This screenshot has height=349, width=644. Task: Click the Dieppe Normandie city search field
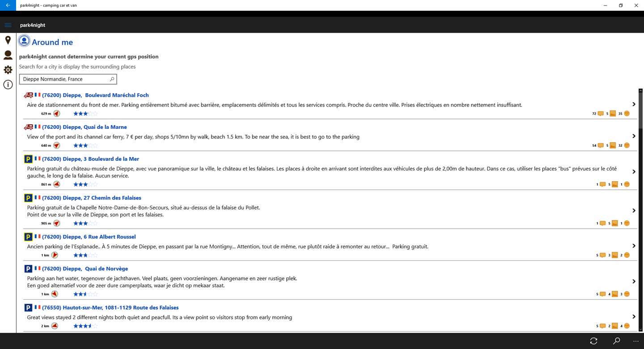click(x=65, y=79)
